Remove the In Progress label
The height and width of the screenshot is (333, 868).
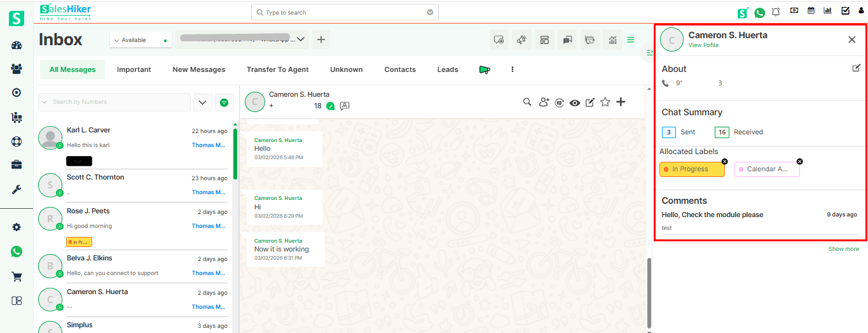click(x=725, y=162)
